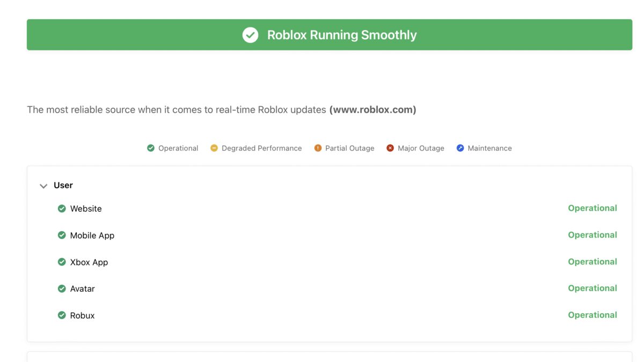This screenshot has height=362, width=644.
Task: Click the green check beside Xbox App
Action: [x=62, y=262]
